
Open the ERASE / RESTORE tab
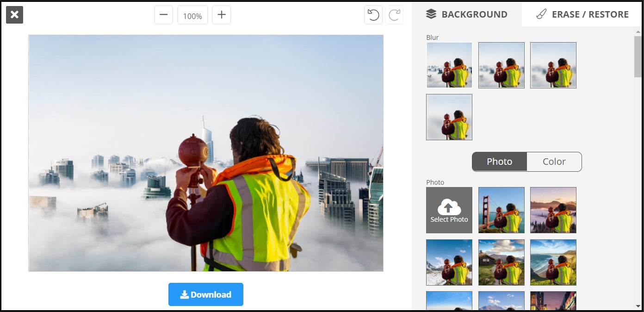(582, 14)
